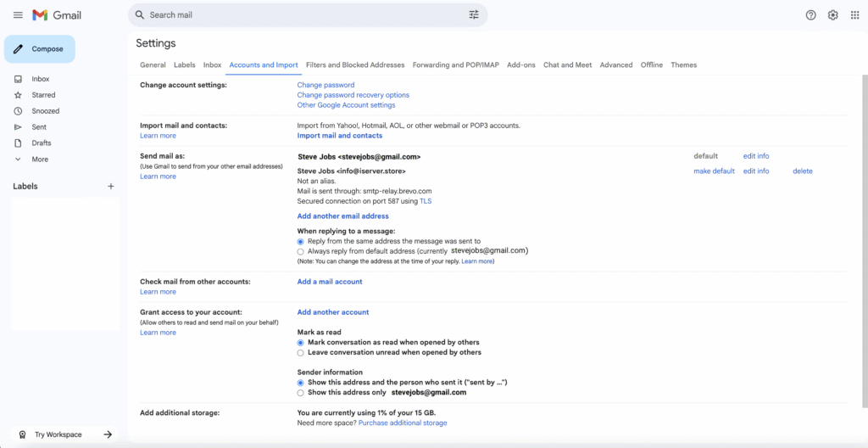The width and height of the screenshot is (868, 448).
Task: Click Change password recovery options
Action: 353,95
